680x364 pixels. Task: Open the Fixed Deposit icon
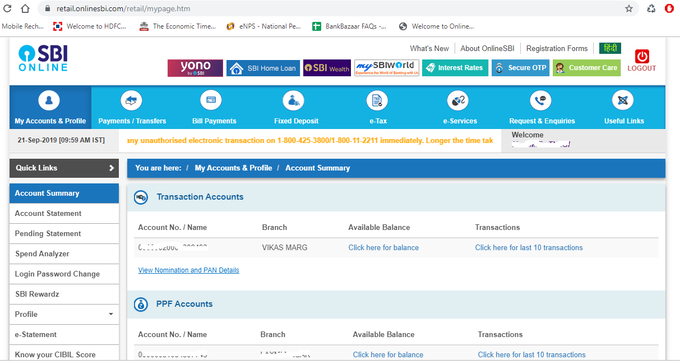pos(293,101)
